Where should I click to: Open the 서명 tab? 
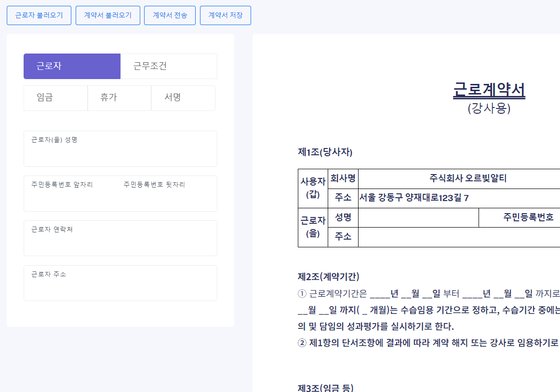[x=183, y=98]
